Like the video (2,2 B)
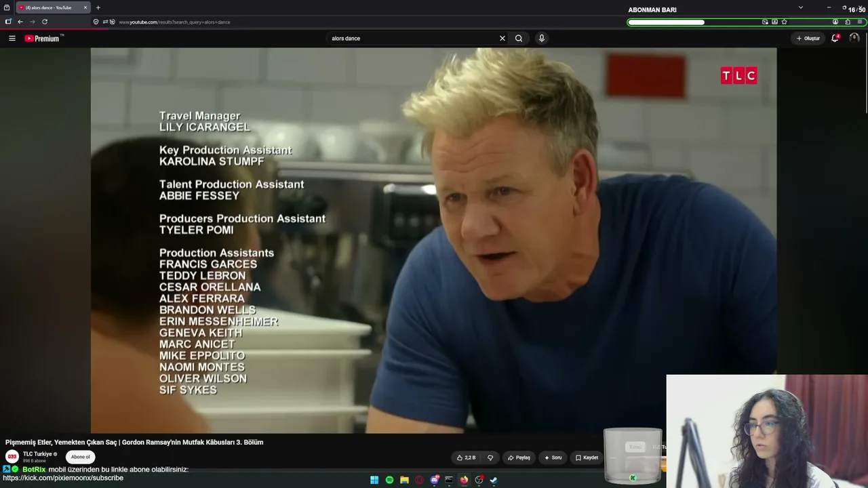Image resolution: width=868 pixels, height=488 pixels. pyautogui.click(x=466, y=457)
